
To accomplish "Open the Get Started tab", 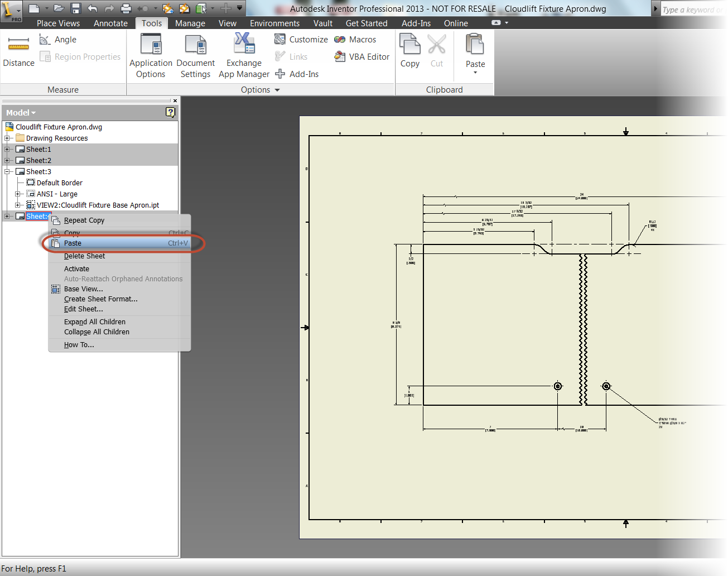I will 367,23.
